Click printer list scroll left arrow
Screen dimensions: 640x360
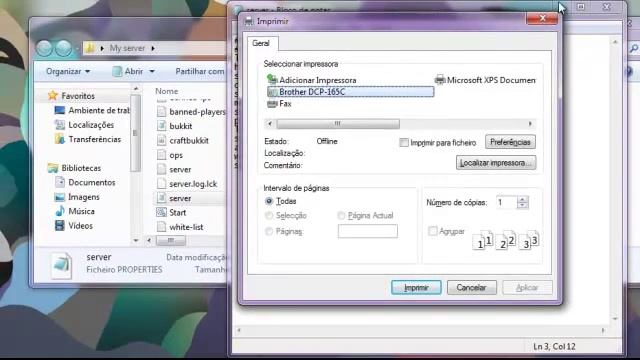point(269,123)
